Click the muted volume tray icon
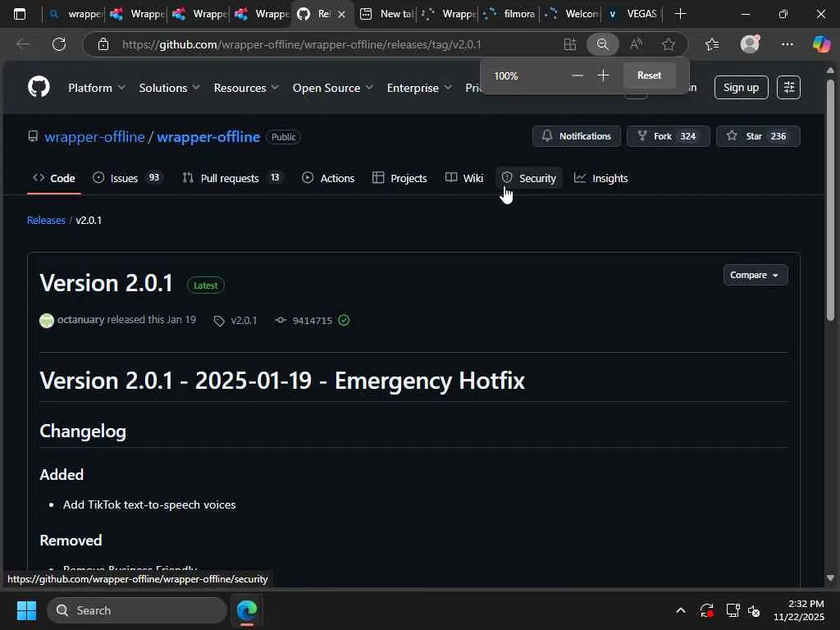The image size is (840, 630). tap(754, 610)
